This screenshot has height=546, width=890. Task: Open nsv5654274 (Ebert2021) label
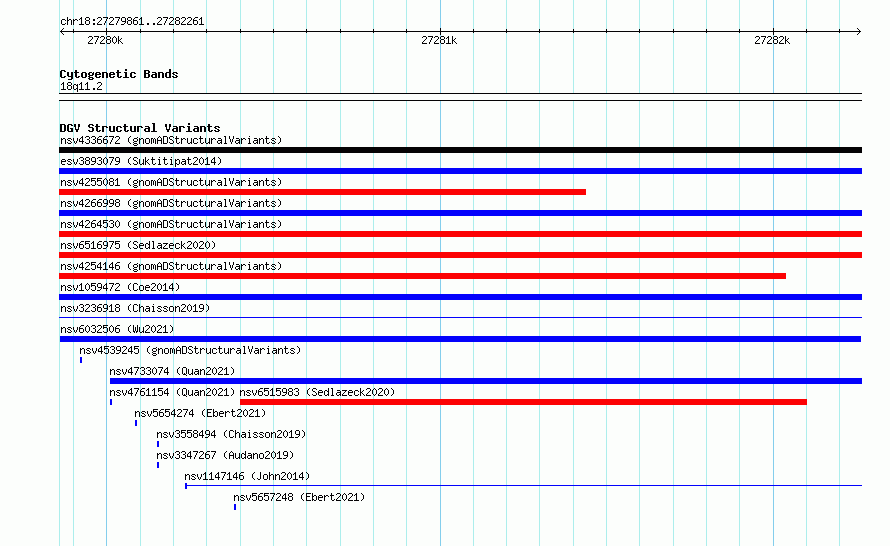(x=200, y=413)
